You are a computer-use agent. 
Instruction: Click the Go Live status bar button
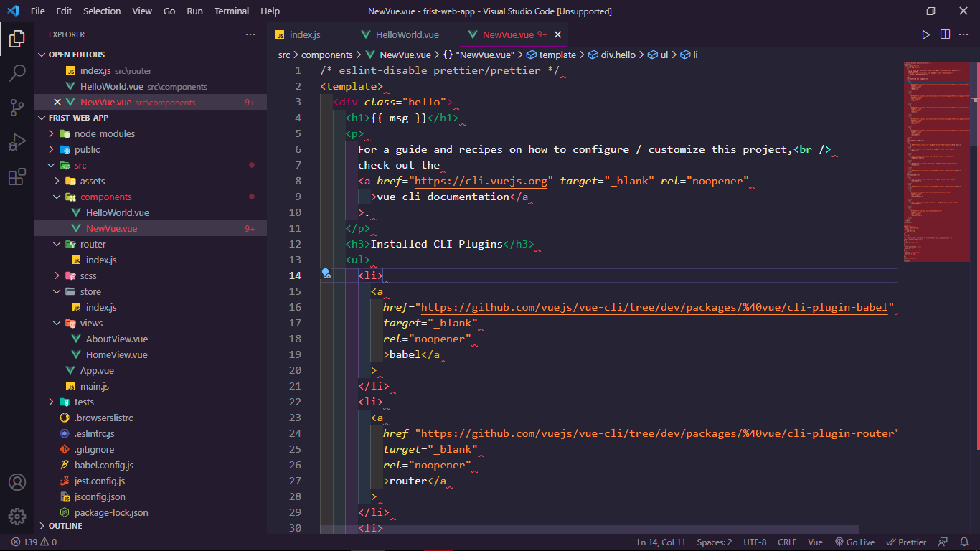tap(854, 542)
